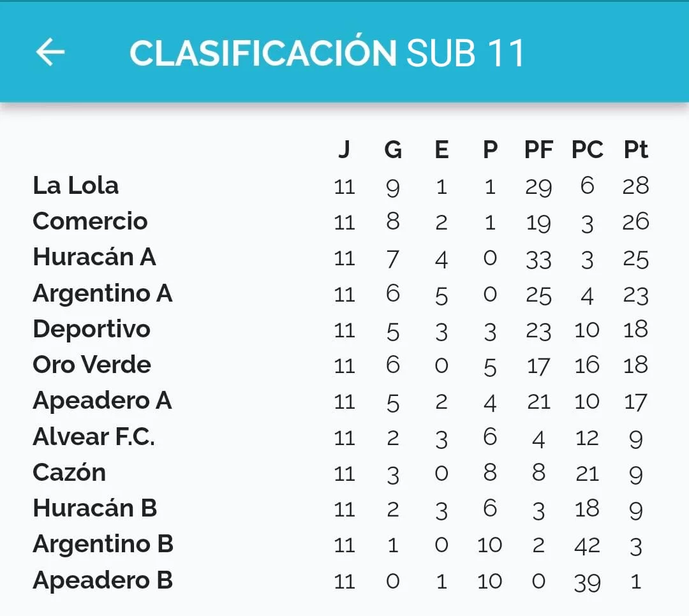Click the PC column header
This screenshot has width=689, height=616.
[x=587, y=150]
